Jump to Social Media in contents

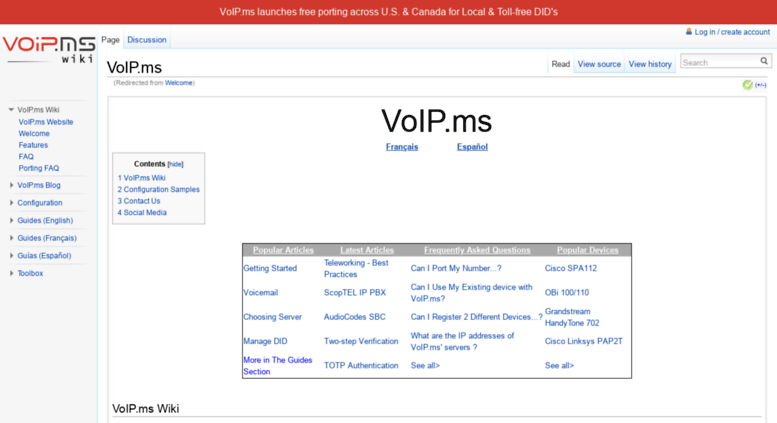pyautogui.click(x=142, y=212)
